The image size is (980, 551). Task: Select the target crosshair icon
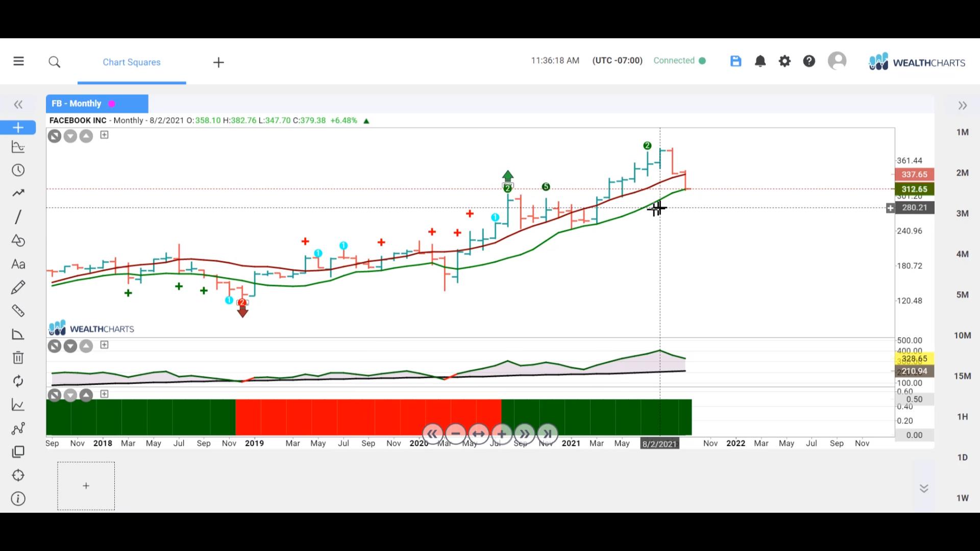18,475
